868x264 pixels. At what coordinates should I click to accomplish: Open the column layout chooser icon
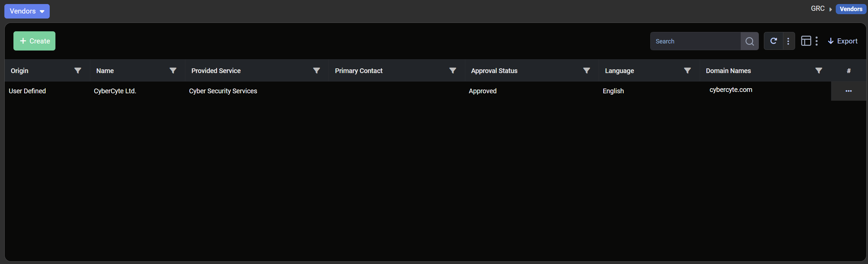[x=806, y=41]
